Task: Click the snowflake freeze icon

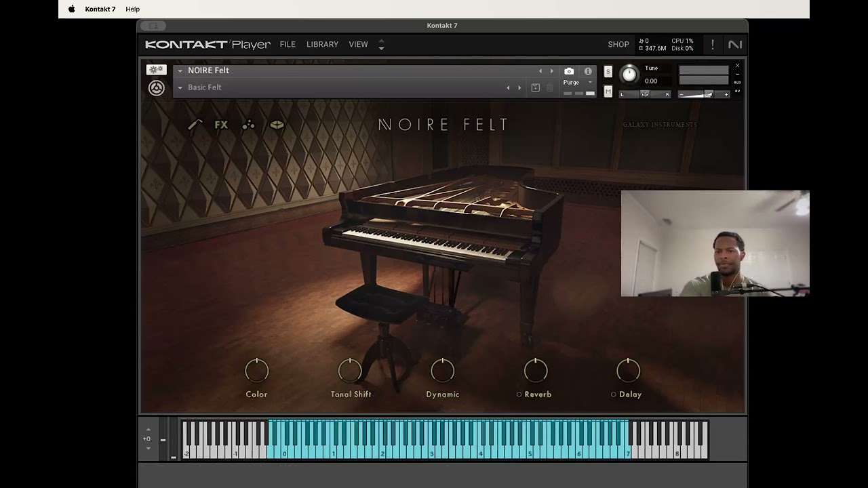Action: tap(156, 70)
